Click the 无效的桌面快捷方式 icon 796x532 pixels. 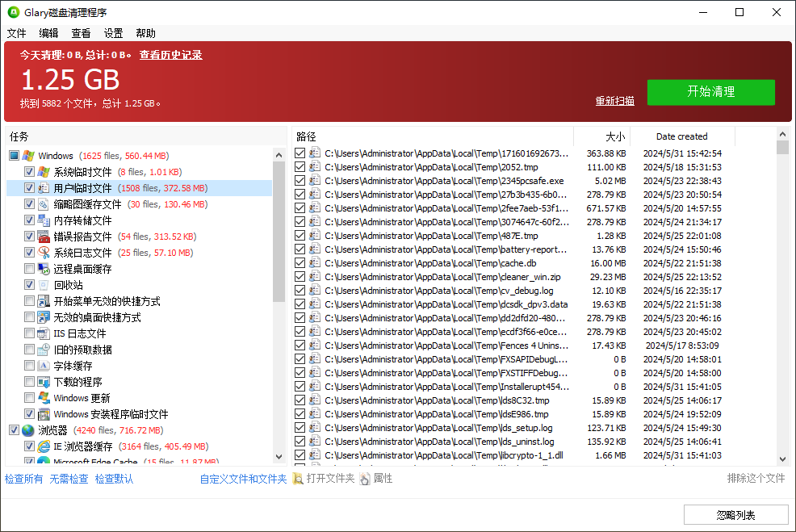pyautogui.click(x=44, y=317)
